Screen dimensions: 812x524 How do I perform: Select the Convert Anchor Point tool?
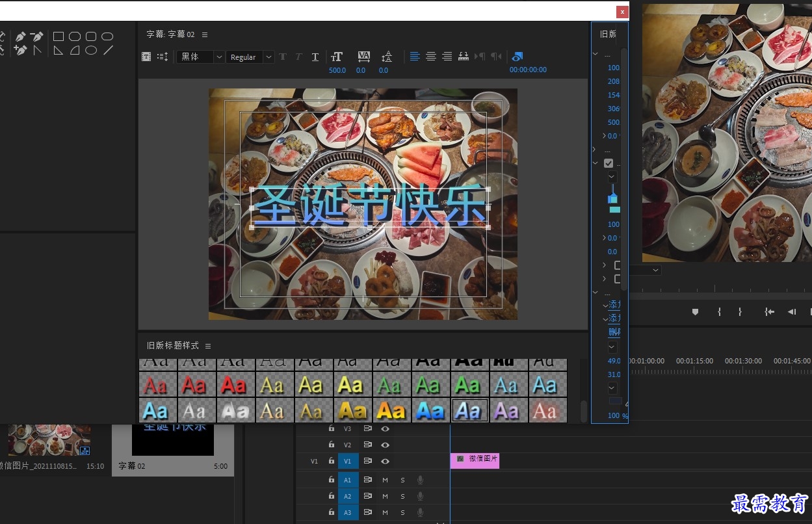click(x=37, y=50)
